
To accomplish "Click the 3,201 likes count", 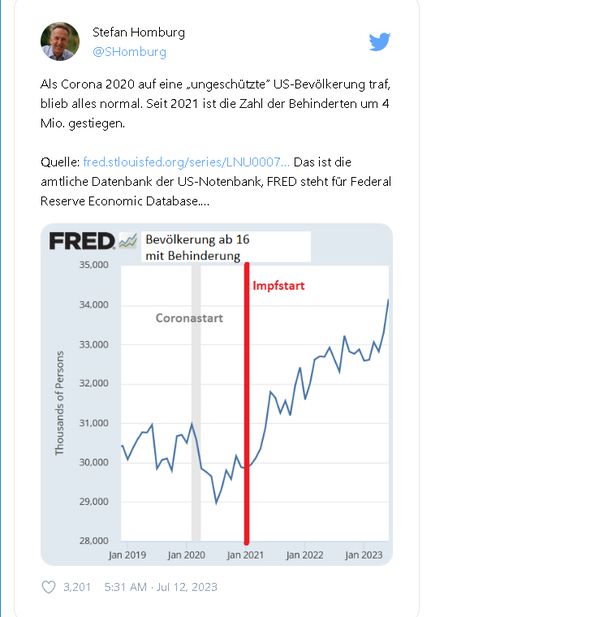I will [77, 587].
